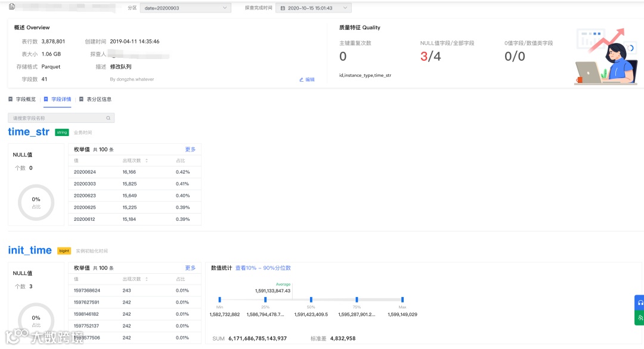Image resolution: width=644 pixels, height=349 pixels.
Task: Click the Average value 1,591,133,847.43
Action: pyautogui.click(x=273, y=291)
